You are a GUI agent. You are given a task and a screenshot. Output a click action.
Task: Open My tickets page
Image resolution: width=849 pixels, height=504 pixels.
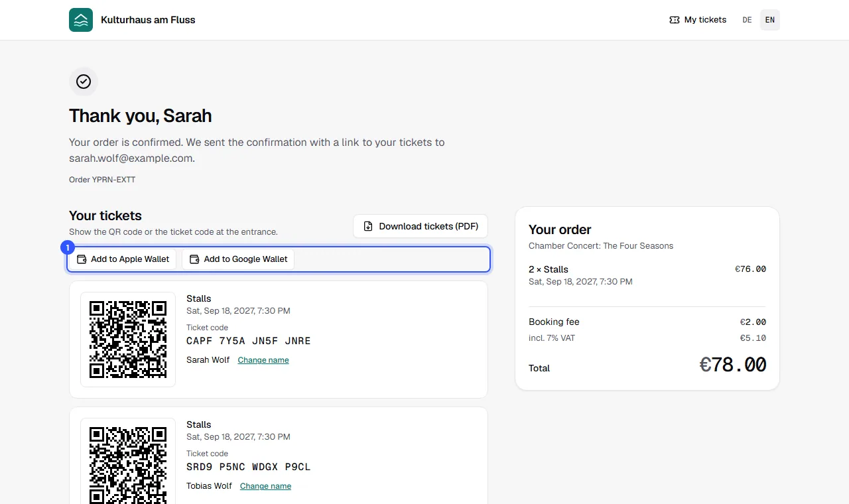(698, 20)
